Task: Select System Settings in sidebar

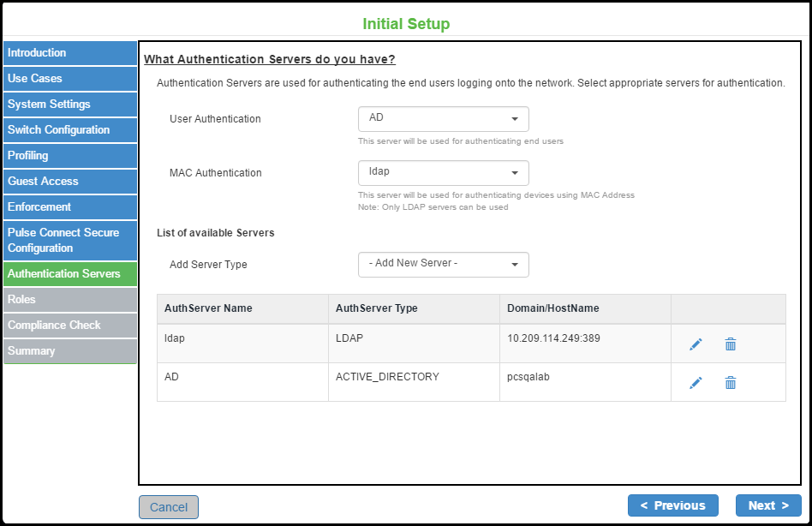Action: click(69, 105)
